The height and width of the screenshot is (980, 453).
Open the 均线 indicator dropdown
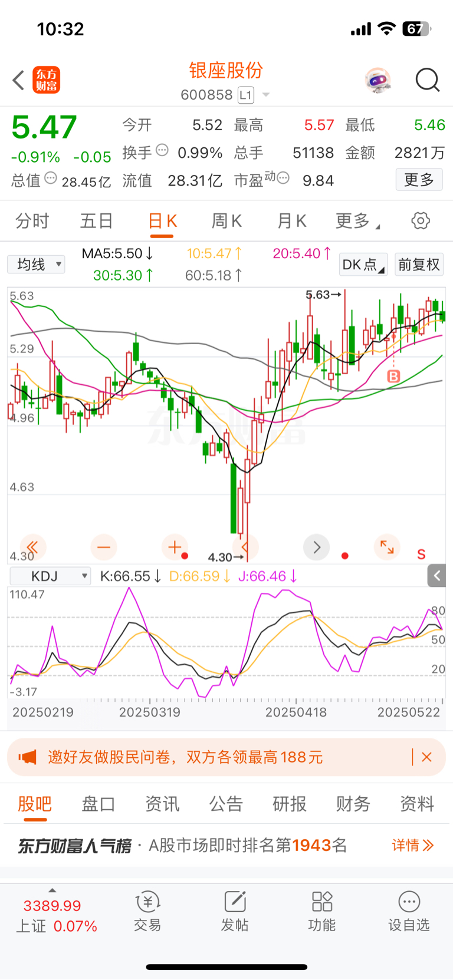(x=36, y=265)
